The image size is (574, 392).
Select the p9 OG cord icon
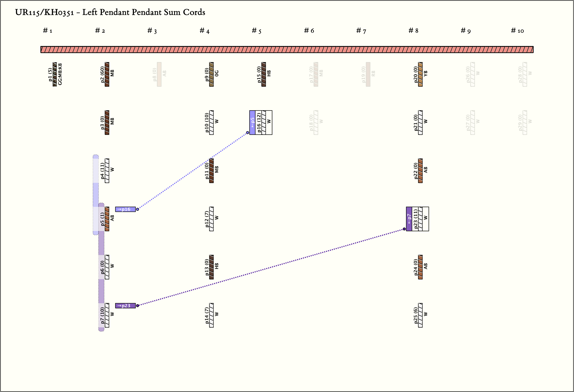pyautogui.click(x=211, y=74)
